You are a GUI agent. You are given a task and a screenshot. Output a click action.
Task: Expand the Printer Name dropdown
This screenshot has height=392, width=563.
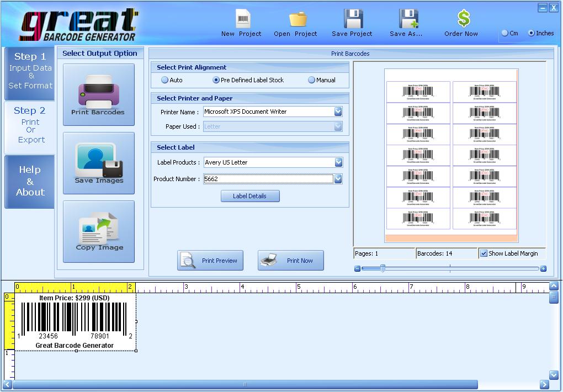(x=338, y=112)
